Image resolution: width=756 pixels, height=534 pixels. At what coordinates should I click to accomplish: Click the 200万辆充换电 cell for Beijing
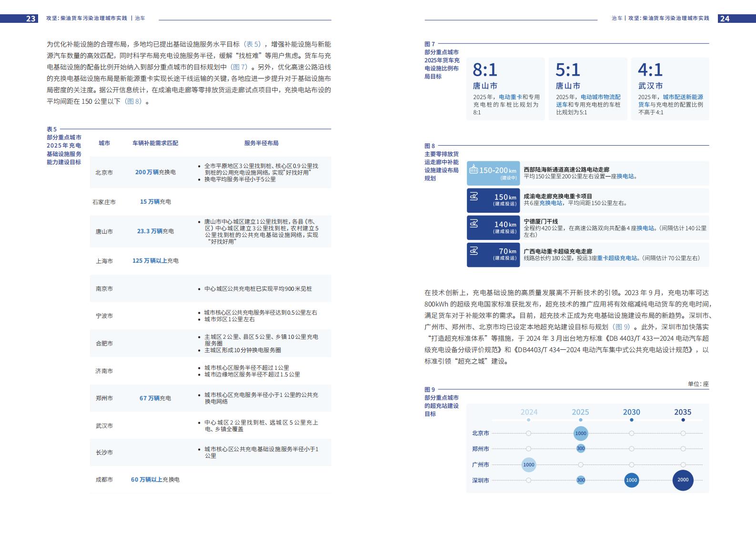[155, 172]
